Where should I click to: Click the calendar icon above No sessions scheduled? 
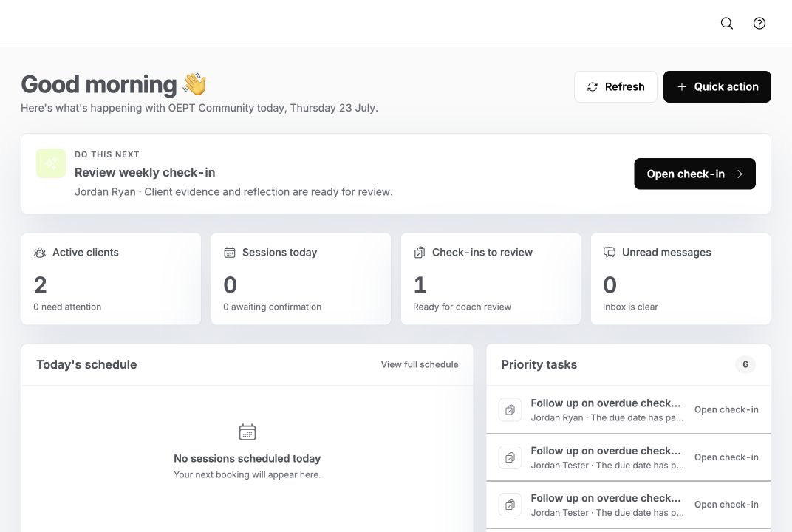[x=247, y=432]
